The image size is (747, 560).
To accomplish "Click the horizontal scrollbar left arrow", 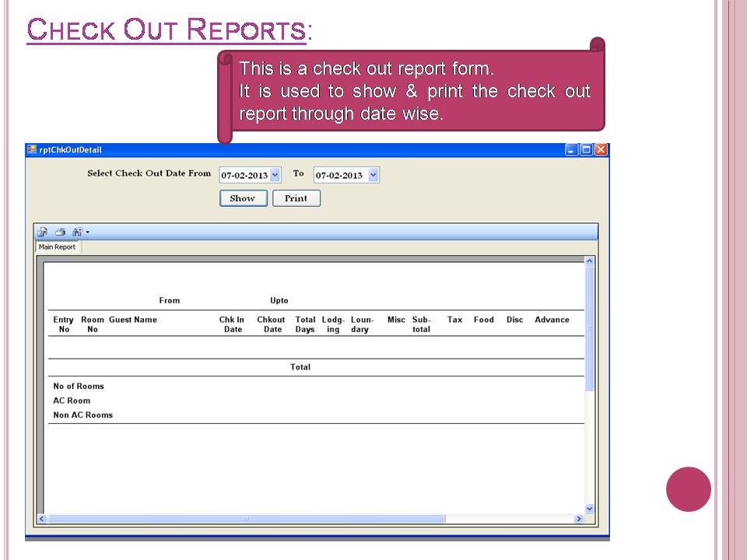I will 41,519.
